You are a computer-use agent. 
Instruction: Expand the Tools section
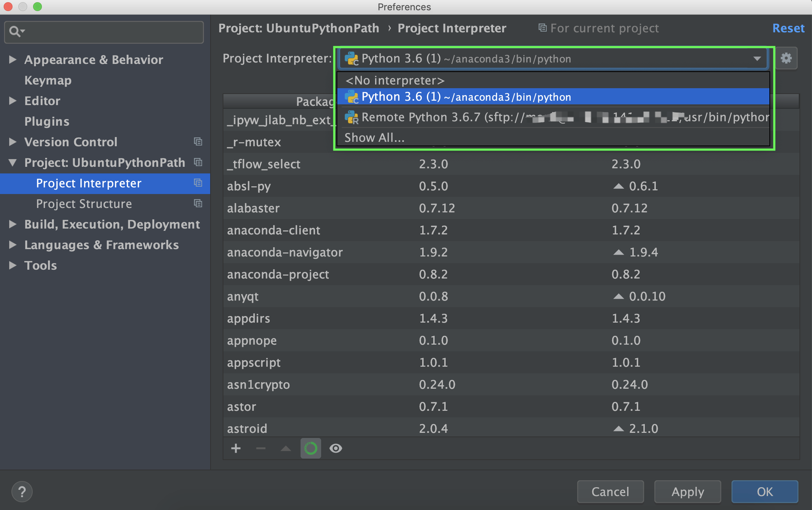click(x=13, y=265)
